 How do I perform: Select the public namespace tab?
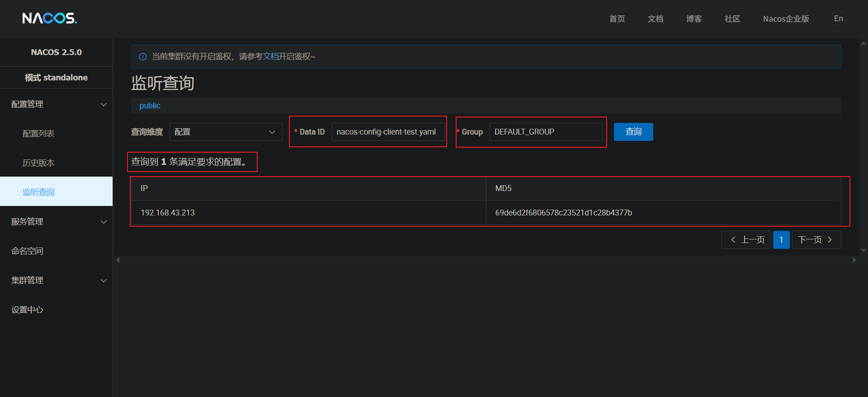150,106
